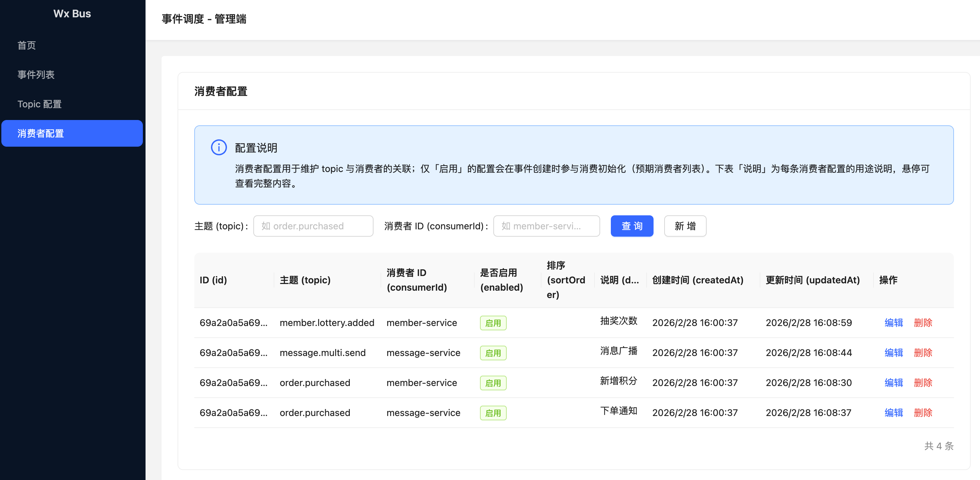980x480 pixels.
Task: Click the 启用 tag of message.multi.send
Action: tap(493, 353)
